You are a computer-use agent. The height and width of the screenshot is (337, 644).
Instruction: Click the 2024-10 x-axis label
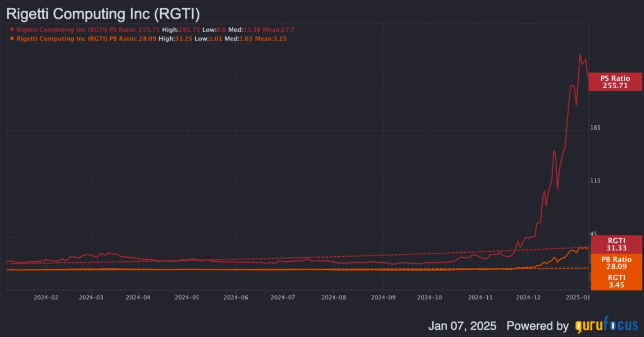[429, 297]
